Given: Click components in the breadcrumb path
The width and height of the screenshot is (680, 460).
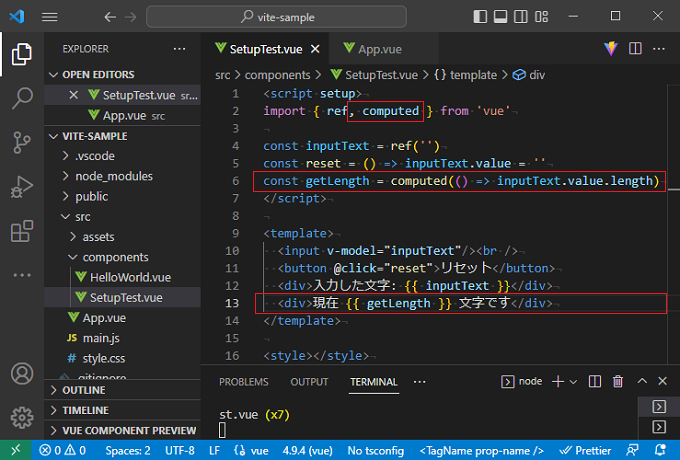Looking at the screenshot, I should coord(278,75).
